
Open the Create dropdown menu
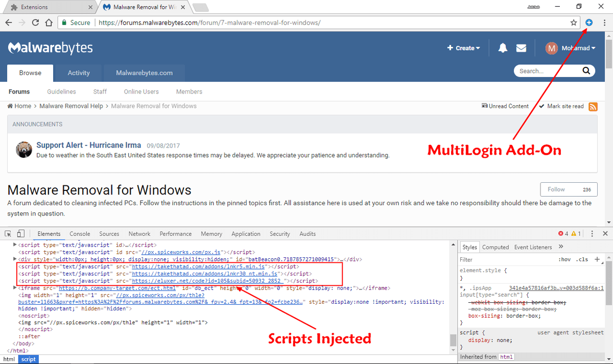pos(464,48)
